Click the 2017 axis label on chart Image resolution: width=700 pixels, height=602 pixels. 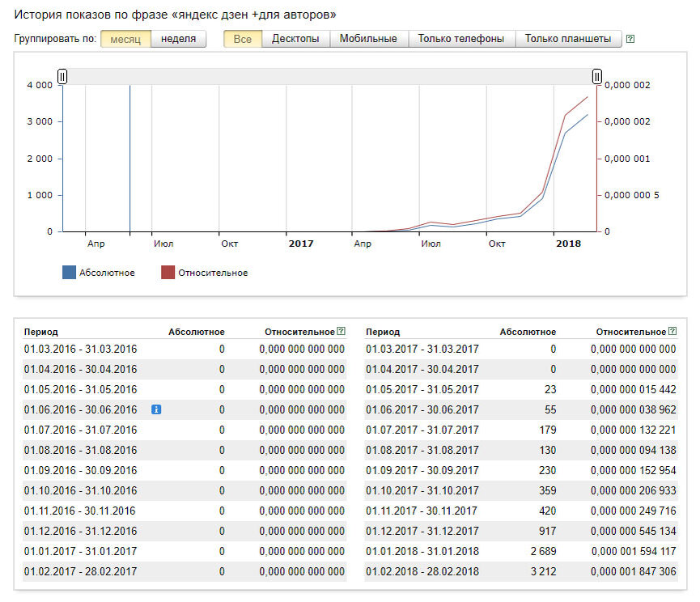click(x=301, y=244)
